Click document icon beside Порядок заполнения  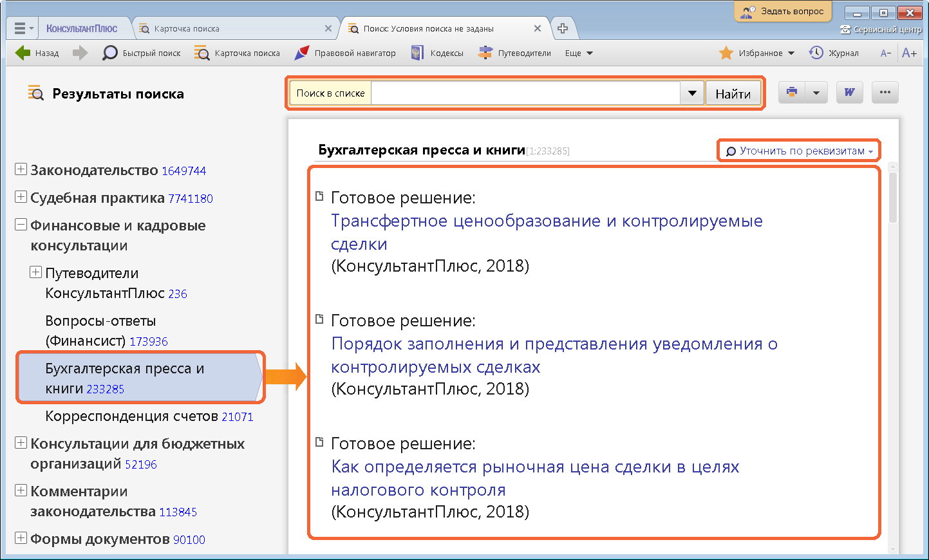tap(319, 319)
